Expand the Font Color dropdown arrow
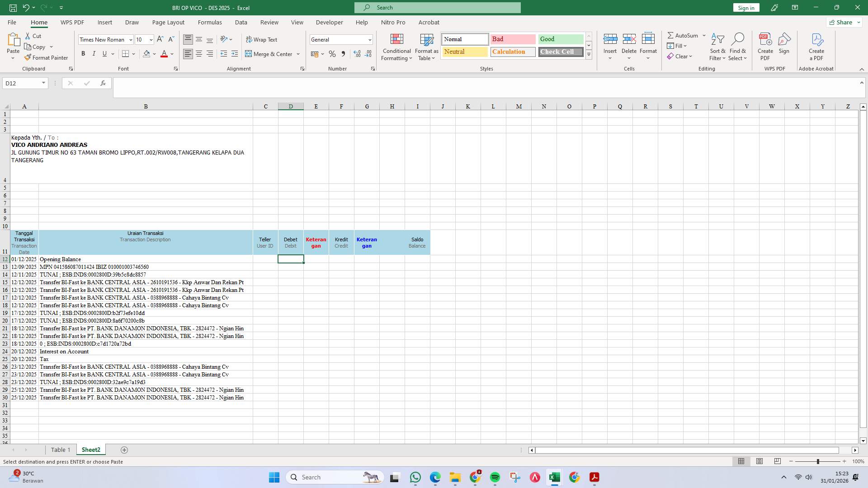 click(x=171, y=54)
